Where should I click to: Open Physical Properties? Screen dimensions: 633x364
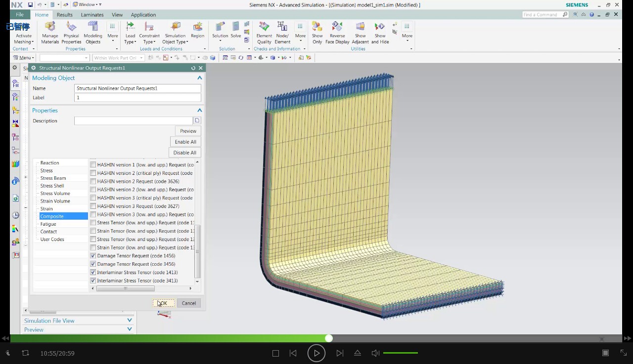[71, 33]
